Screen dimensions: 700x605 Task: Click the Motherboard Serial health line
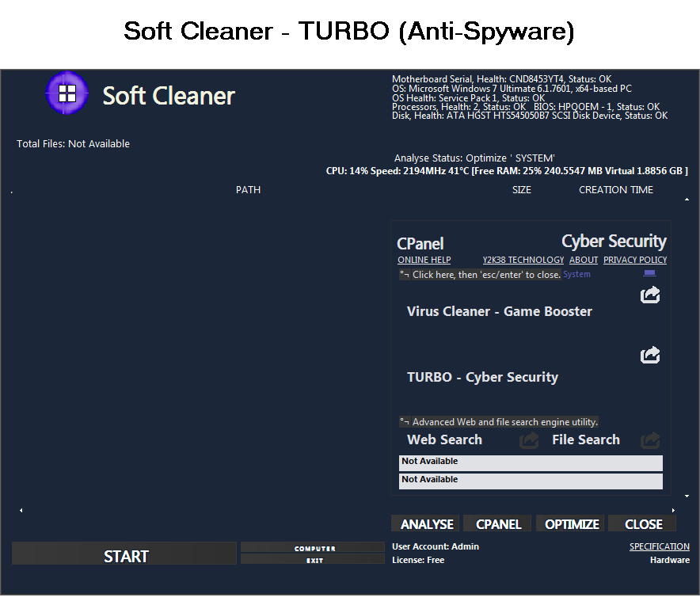[x=501, y=79]
